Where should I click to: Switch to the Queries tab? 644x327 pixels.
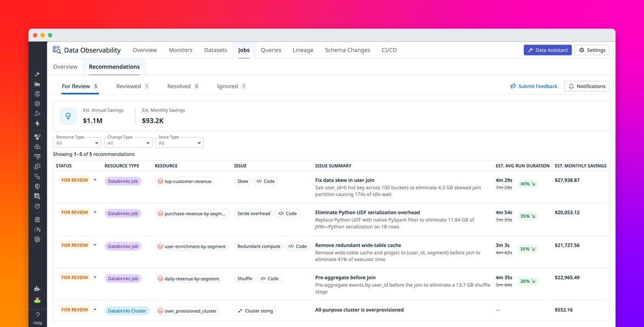coord(271,50)
